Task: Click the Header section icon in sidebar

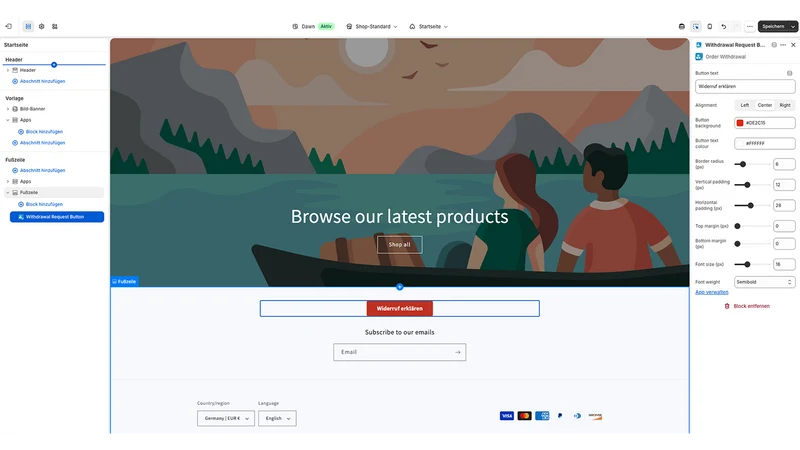Action: tap(15, 70)
